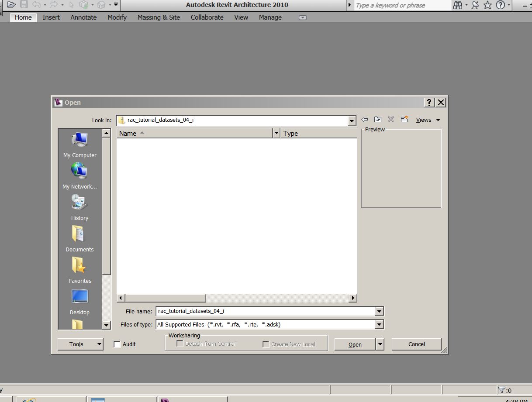Expand the Views menu dropdown
Screen dimensions: 532x402
coord(428,120)
